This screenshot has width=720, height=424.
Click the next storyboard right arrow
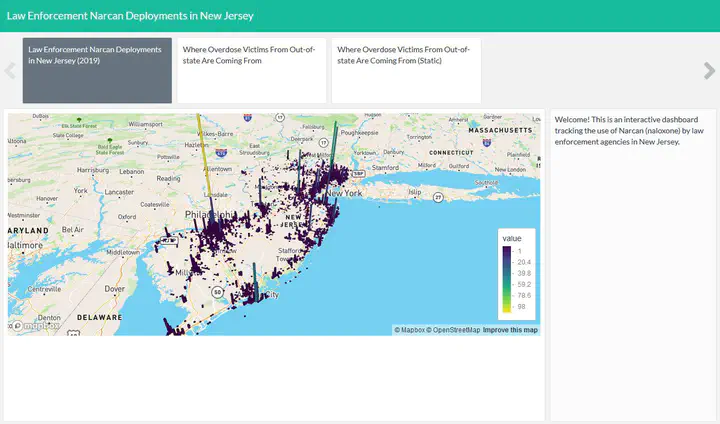(709, 70)
